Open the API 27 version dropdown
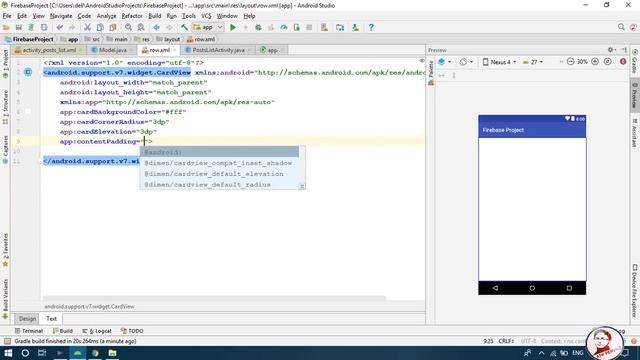The width and height of the screenshot is (640, 360). pyautogui.click(x=533, y=62)
